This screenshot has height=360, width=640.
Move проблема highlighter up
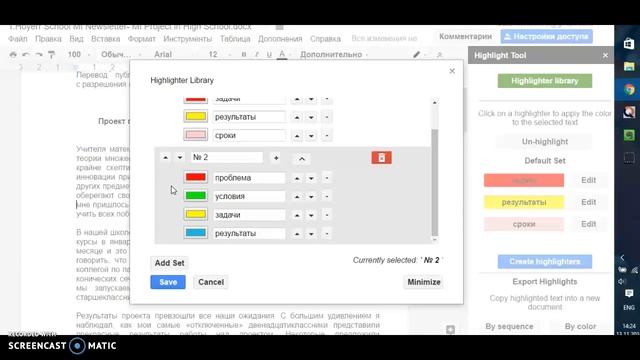click(297, 178)
